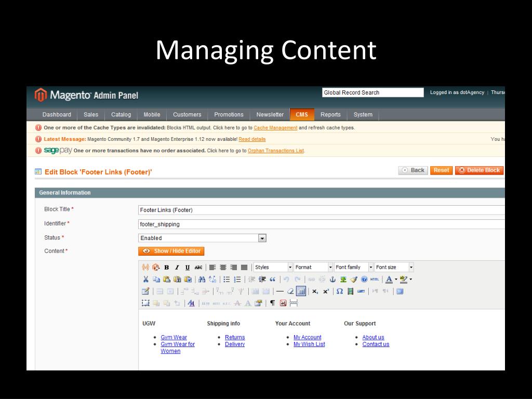This screenshot has height=399, width=532.
Task: Toggle Underline formatting
Action: (x=188, y=268)
